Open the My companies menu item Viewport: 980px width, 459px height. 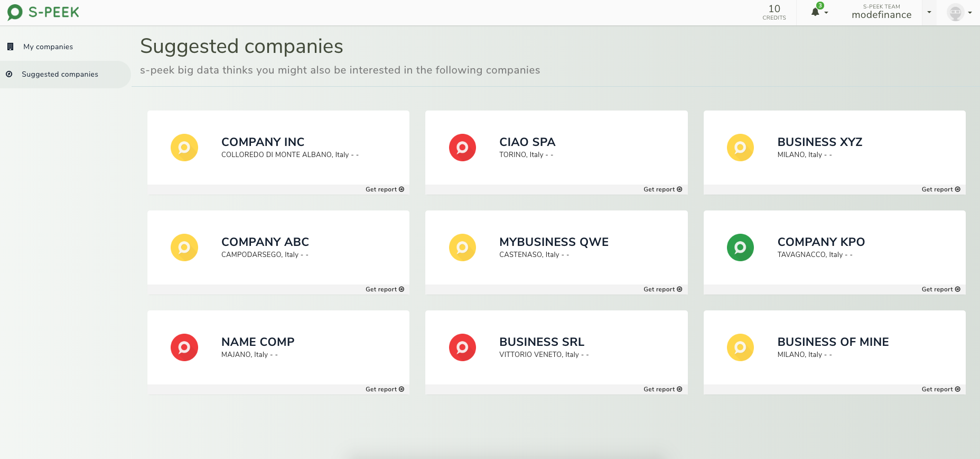click(x=65, y=47)
